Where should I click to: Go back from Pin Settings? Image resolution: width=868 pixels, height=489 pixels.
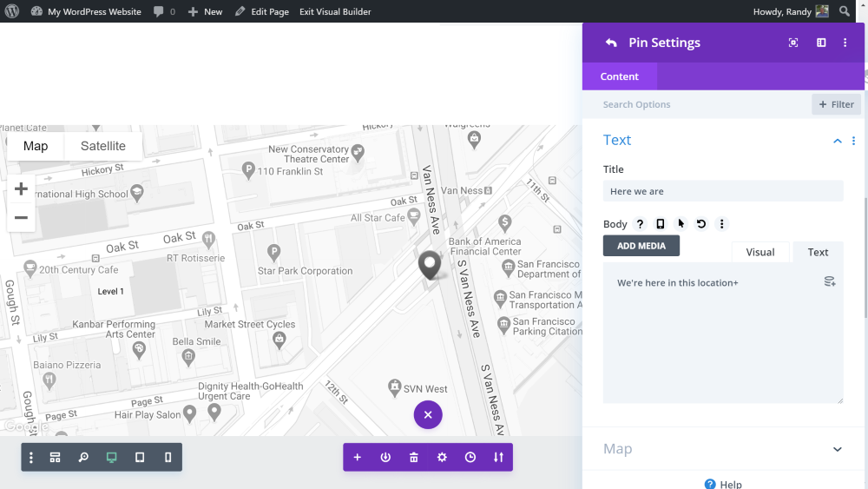click(x=611, y=43)
